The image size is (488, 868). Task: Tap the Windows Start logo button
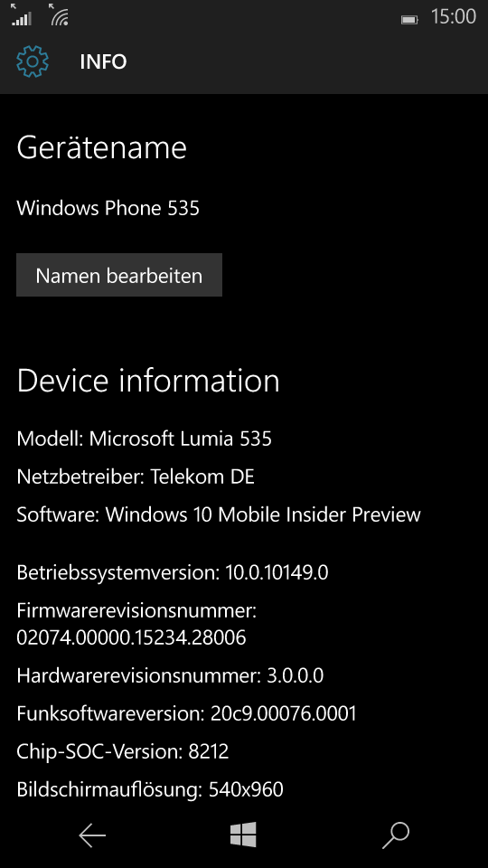243,835
